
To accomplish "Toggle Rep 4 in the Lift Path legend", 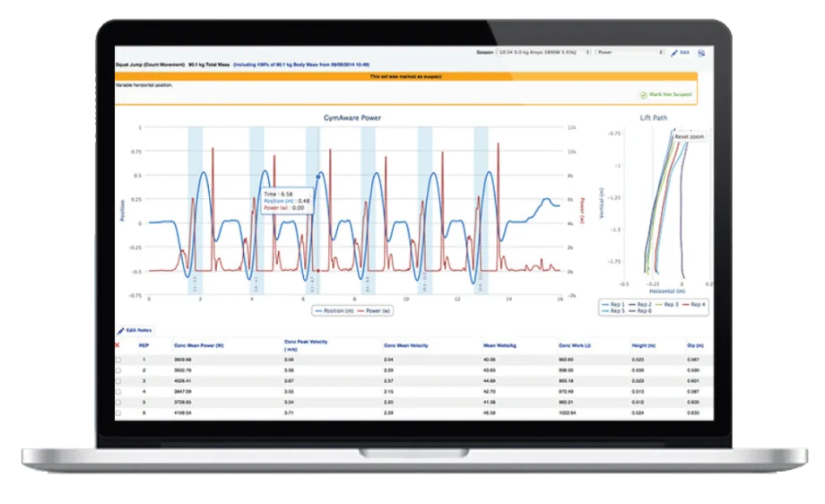I will pos(694,305).
